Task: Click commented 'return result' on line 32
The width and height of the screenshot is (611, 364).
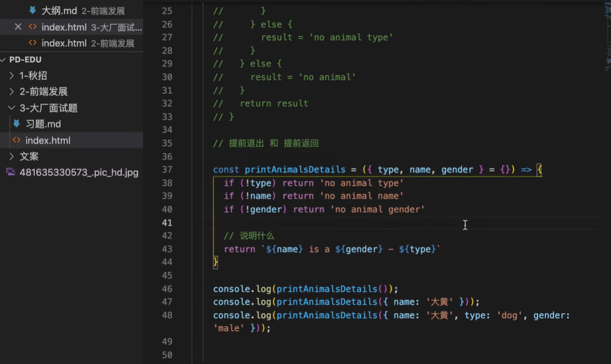Action: point(274,103)
